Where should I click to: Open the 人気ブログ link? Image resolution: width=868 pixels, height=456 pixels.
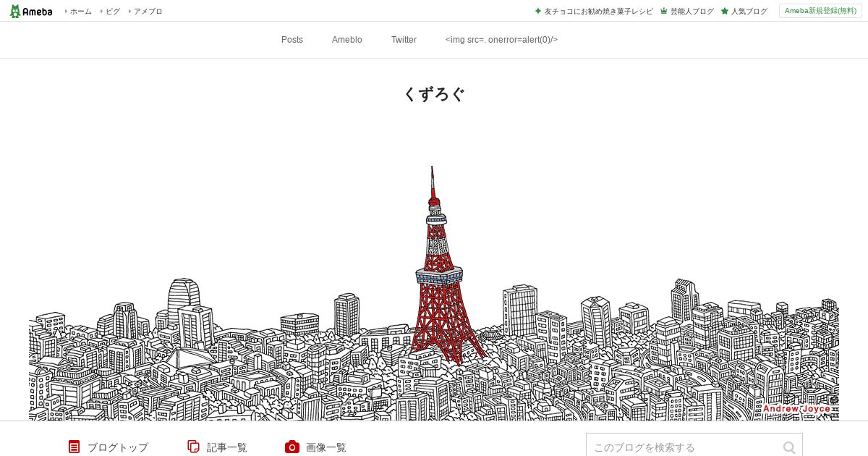tap(749, 12)
